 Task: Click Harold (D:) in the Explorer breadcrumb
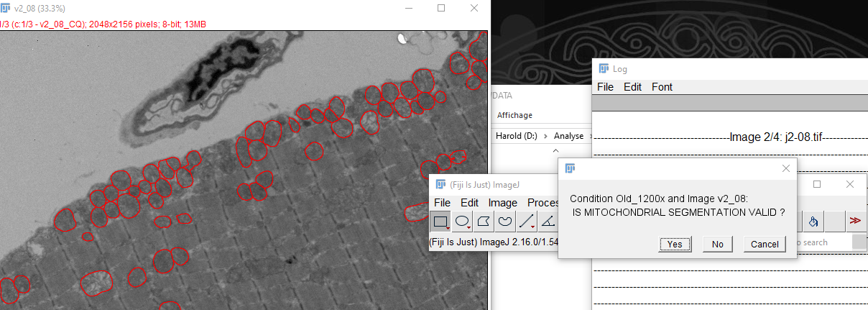516,135
